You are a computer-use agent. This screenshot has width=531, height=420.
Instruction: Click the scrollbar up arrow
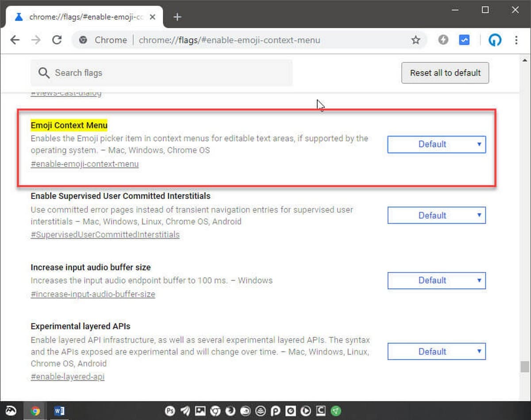coord(525,60)
